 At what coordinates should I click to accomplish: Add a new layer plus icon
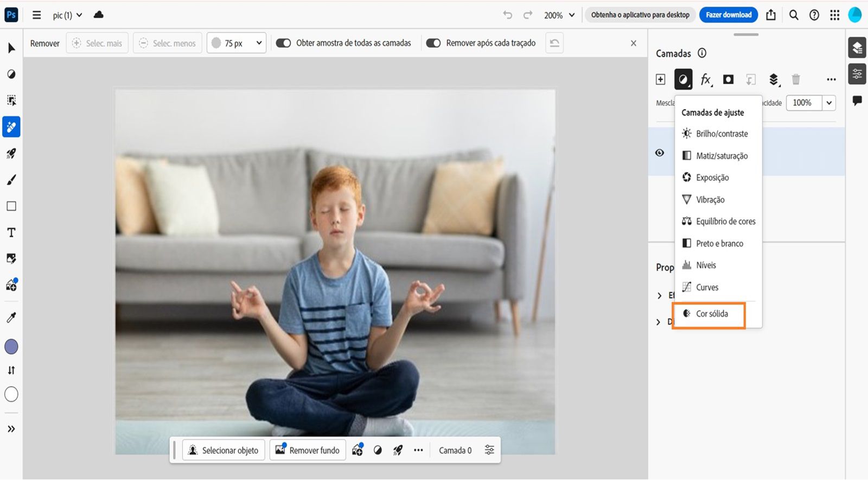click(660, 79)
